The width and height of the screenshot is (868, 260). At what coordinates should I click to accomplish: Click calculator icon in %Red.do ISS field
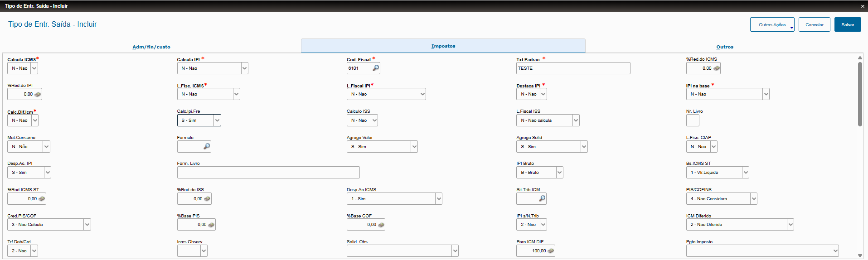pos(207,199)
